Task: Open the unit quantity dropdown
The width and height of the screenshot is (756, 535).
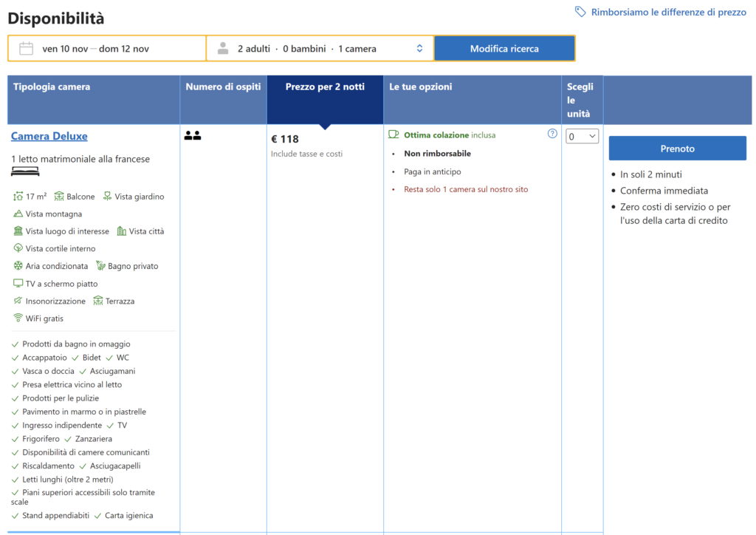Action: [x=582, y=136]
